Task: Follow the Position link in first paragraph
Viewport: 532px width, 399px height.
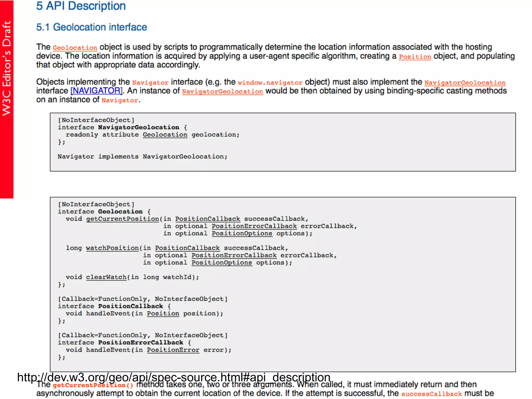Action: pyautogui.click(x=415, y=57)
